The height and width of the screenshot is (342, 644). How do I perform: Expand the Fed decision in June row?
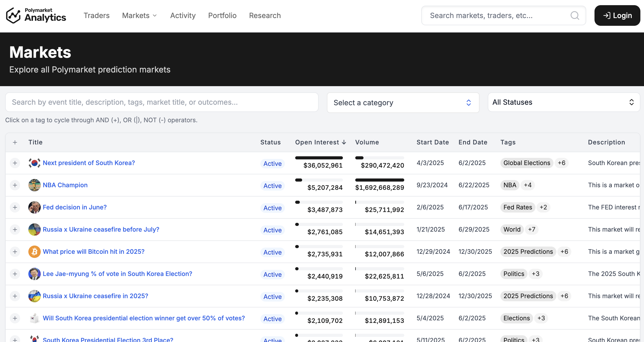tap(15, 207)
